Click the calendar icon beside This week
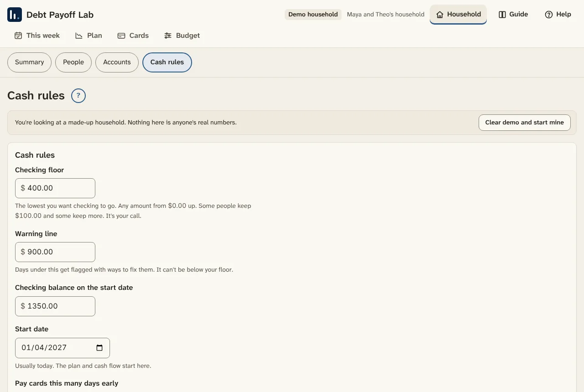This screenshot has width=584, height=392. (x=18, y=36)
